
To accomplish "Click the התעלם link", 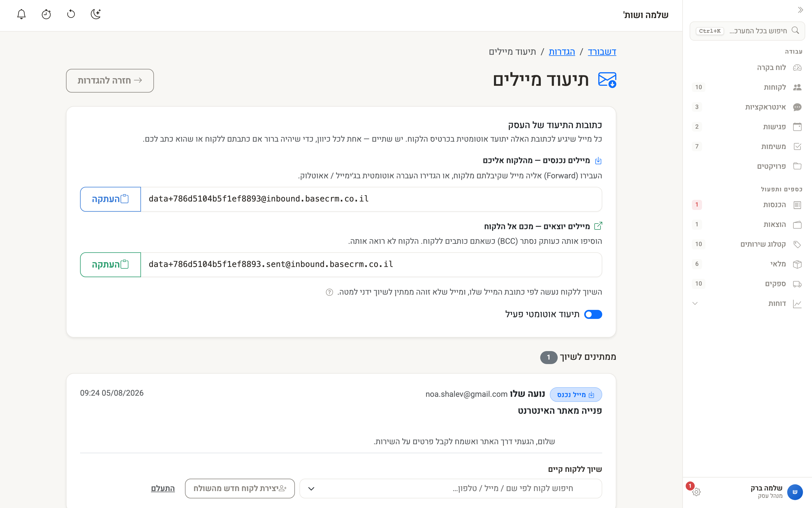I will tap(163, 489).
